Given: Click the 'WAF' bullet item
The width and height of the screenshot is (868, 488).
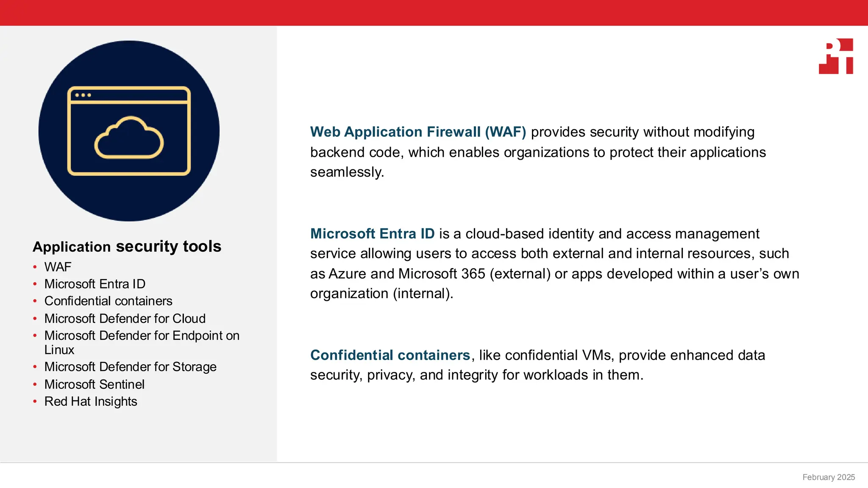Looking at the screenshot, I should click(58, 267).
